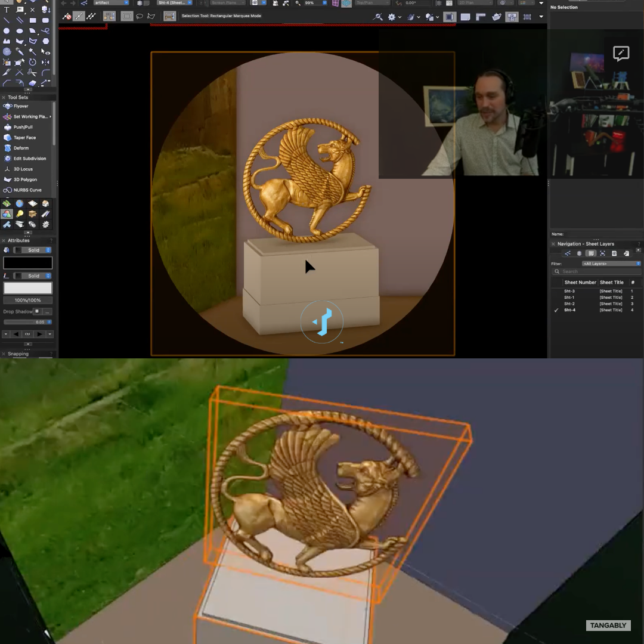Enable single object interactive scaling mode
The width and height of the screenshot is (644, 644).
[79, 17]
